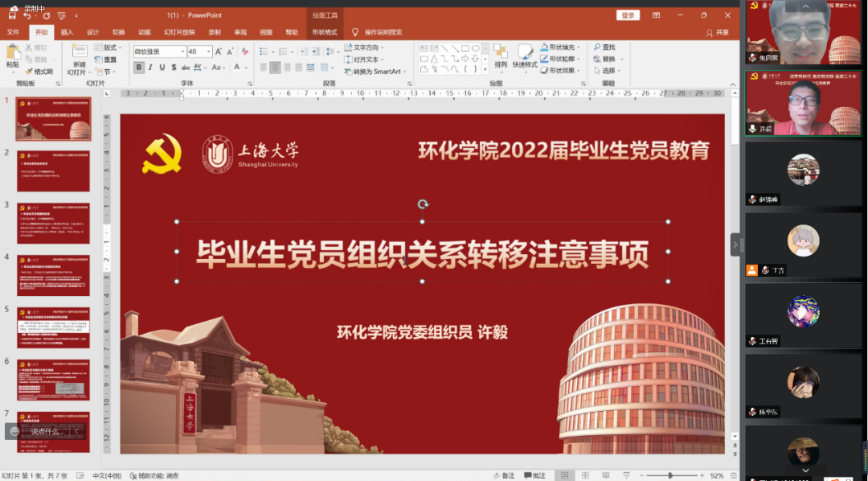Toggle bold formatting button

139,68
